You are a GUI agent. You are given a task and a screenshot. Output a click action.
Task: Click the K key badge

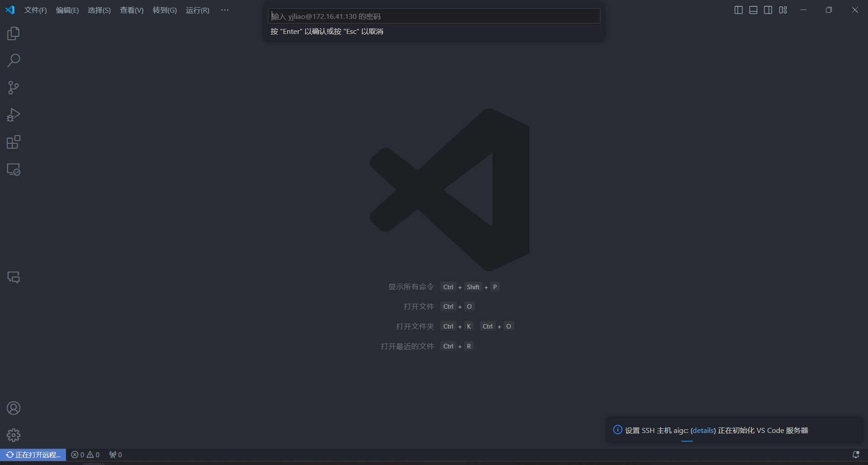click(469, 326)
